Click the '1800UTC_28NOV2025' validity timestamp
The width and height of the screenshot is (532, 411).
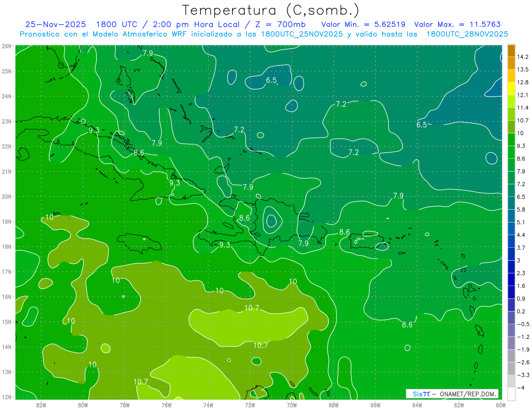tap(467, 34)
